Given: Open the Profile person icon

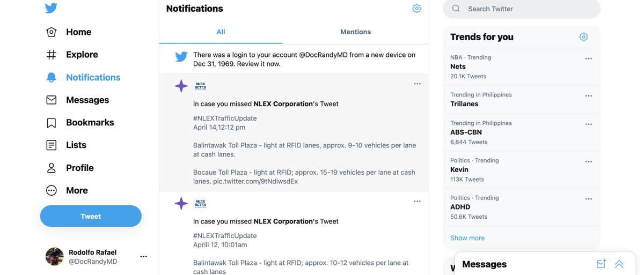Looking at the screenshot, I should tap(51, 168).
